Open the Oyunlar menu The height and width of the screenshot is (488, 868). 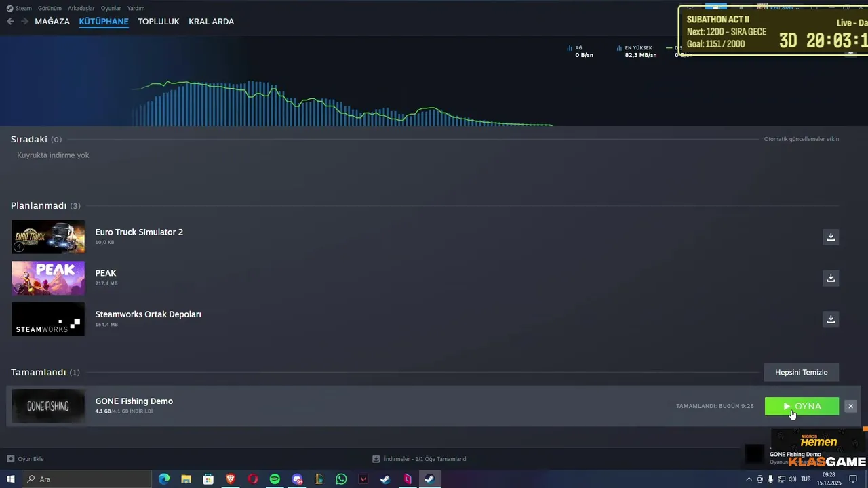[111, 8]
